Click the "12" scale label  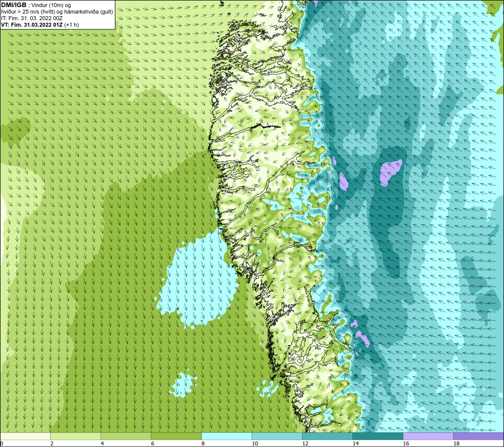305,443
